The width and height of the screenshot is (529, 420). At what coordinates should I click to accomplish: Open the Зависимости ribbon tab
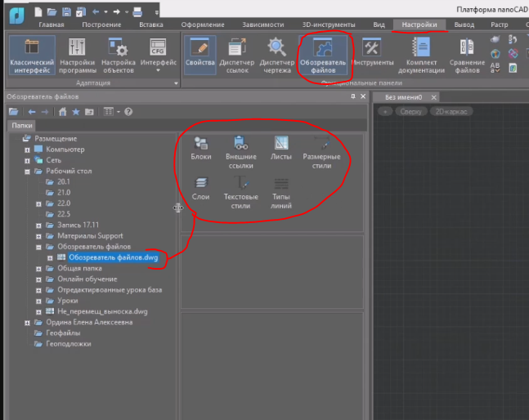[x=263, y=25]
